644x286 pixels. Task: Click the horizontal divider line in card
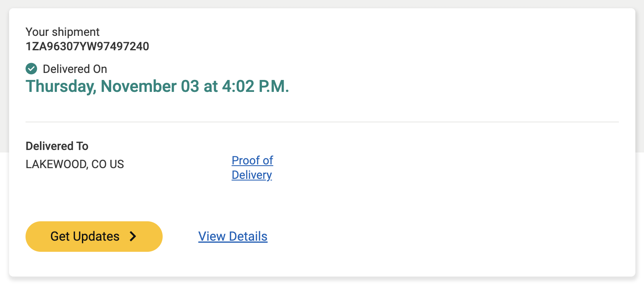click(x=322, y=122)
